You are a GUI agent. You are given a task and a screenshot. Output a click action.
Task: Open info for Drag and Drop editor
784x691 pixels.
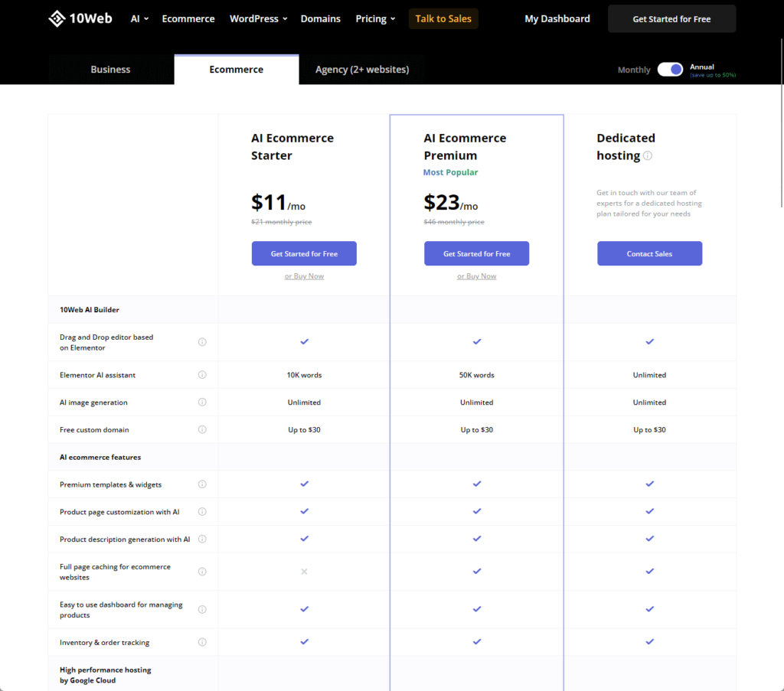[x=202, y=342]
